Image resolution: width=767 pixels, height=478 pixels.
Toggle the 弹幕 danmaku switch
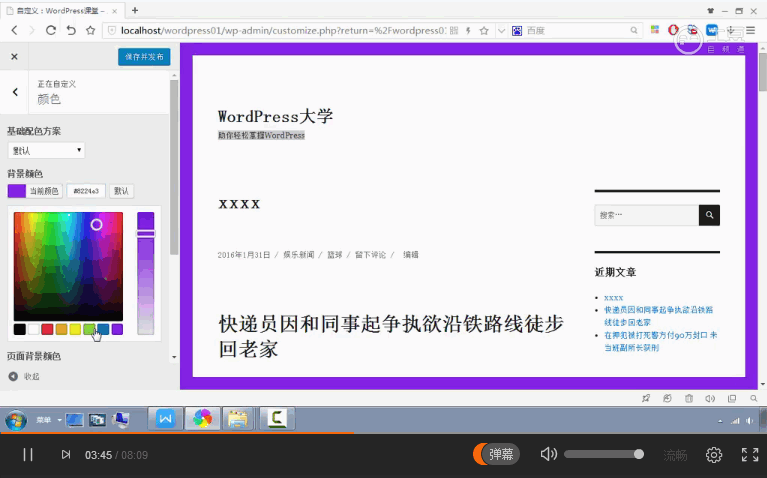496,454
